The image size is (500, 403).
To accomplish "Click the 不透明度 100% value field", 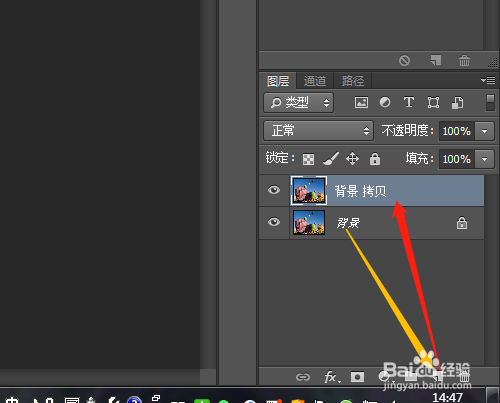I will (x=456, y=131).
